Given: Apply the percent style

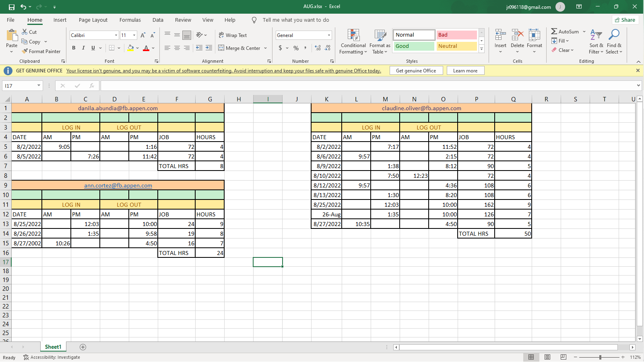Looking at the screenshot, I should 296,48.
